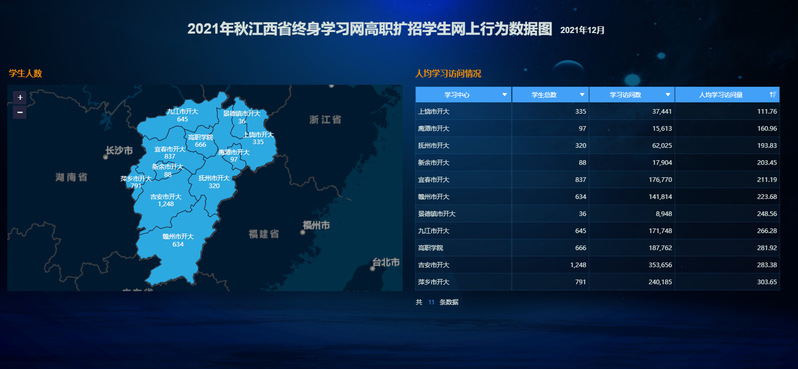The image size is (798, 369).
Task: Open the 学习中心 column filter arrow
Action: 504,95
